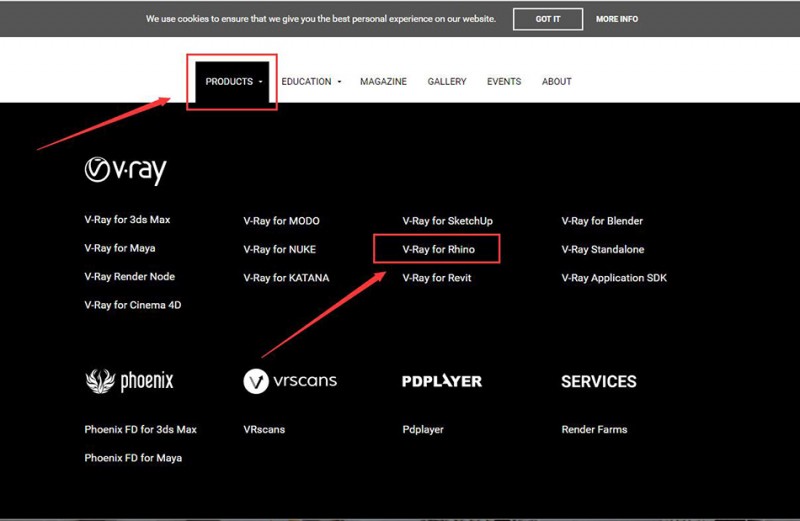Open V-Ray Standalone page
The image size is (800, 521).
coord(603,250)
